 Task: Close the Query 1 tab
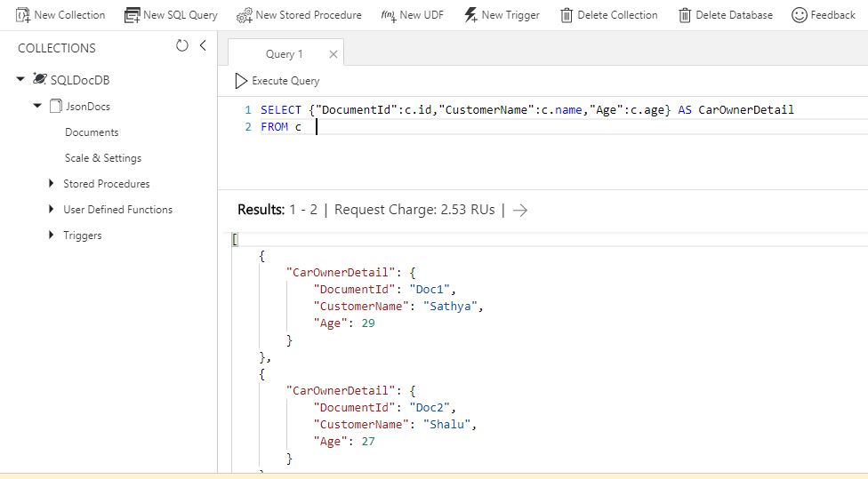click(334, 54)
